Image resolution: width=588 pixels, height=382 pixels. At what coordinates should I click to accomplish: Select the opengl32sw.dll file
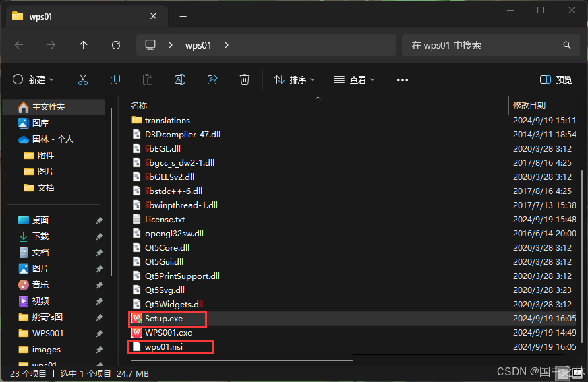tap(174, 233)
